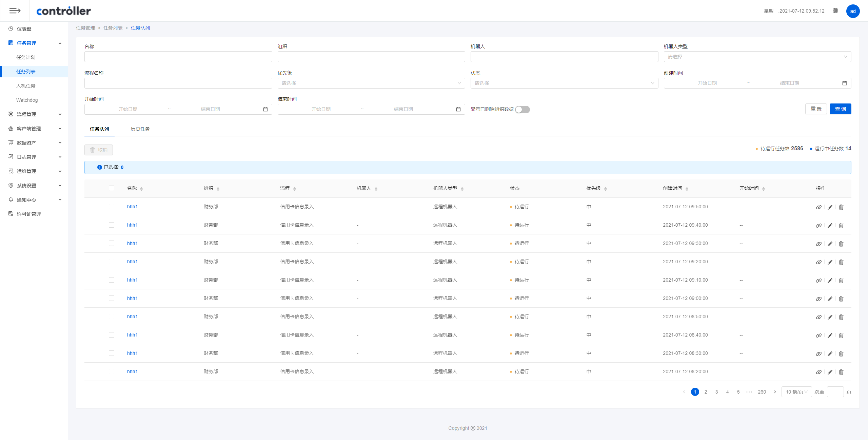Open the 'ad' user avatar menu
The image size is (868, 440).
click(853, 11)
